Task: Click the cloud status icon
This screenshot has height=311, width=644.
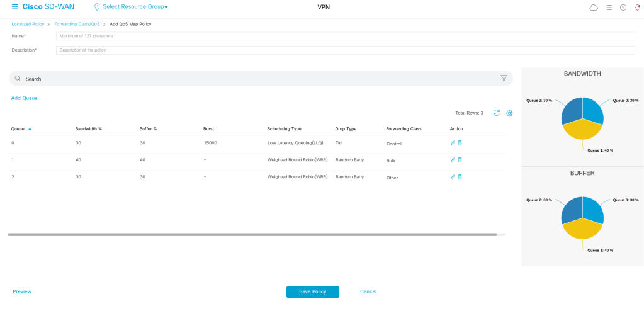Action: pos(593,8)
